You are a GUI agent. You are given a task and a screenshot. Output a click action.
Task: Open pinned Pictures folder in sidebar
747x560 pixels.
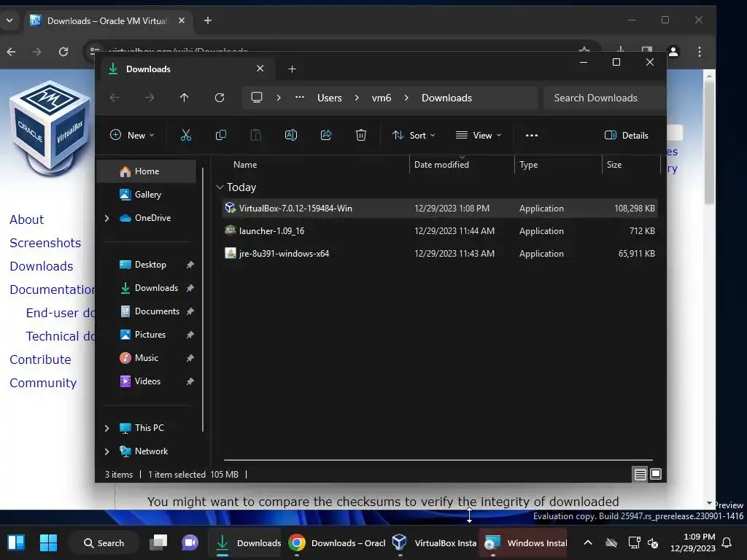150,335
